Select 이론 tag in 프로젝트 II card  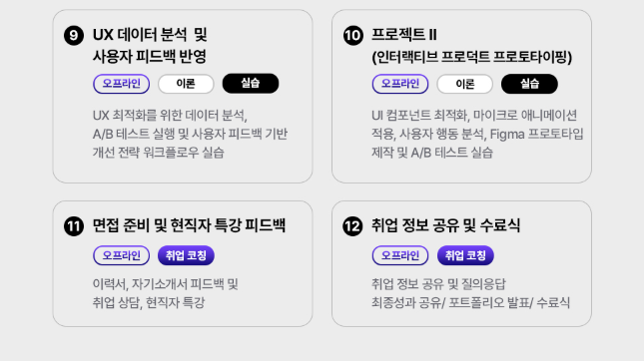pyautogui.click(x=465, y=84)
